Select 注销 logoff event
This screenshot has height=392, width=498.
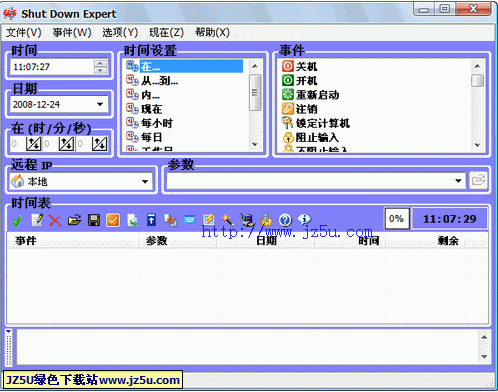[300, 109]
